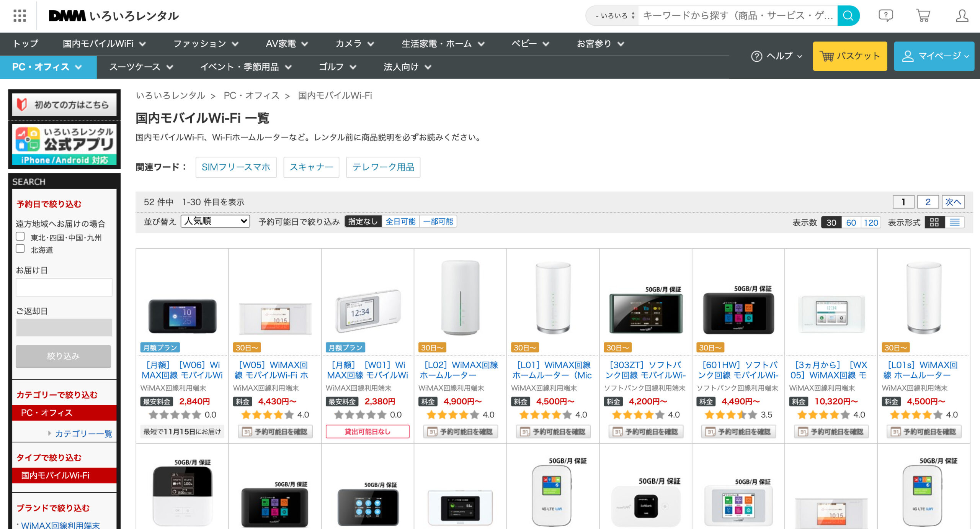Open the 公式アプリ banner
Image resolution: width=980 pixels, height=529 pixels.
(64, 145)
